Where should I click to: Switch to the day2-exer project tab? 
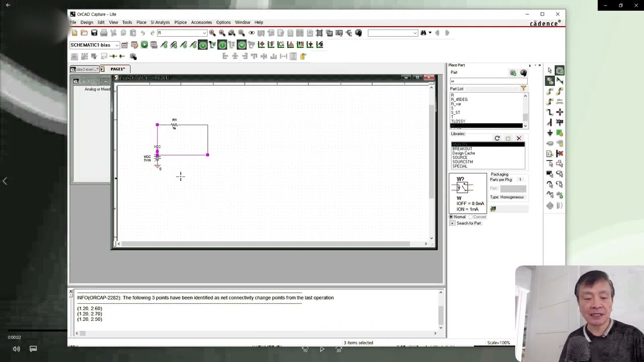[x=84, y=69]
